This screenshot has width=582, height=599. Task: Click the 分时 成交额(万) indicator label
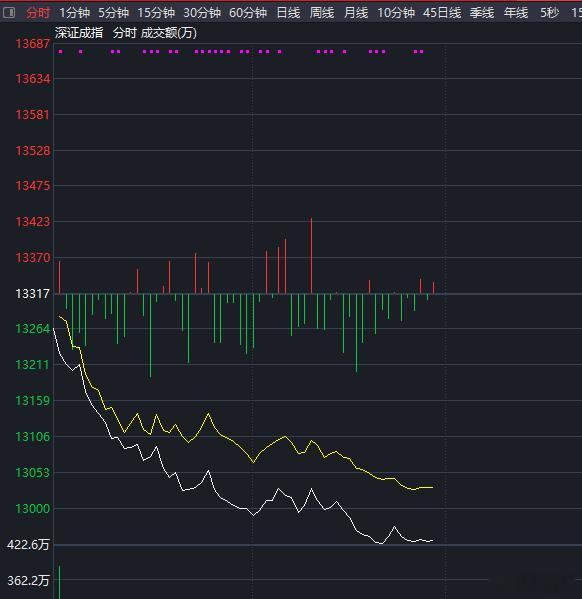[155, 33]
